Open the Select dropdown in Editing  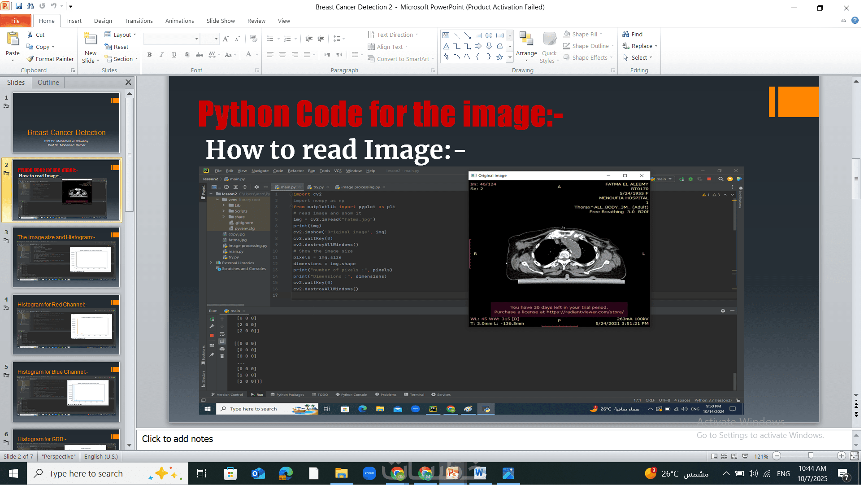639,57
